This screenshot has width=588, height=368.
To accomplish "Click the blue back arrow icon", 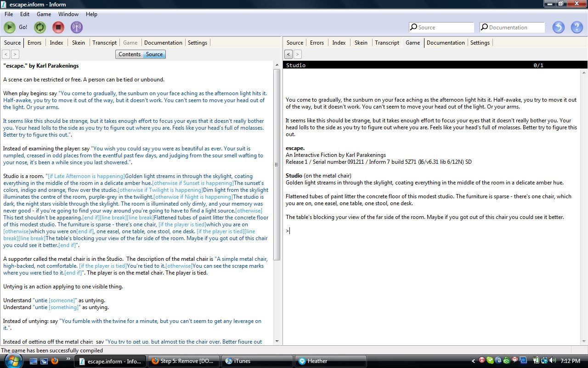I will pyautogui.click(x=558, y=27).
